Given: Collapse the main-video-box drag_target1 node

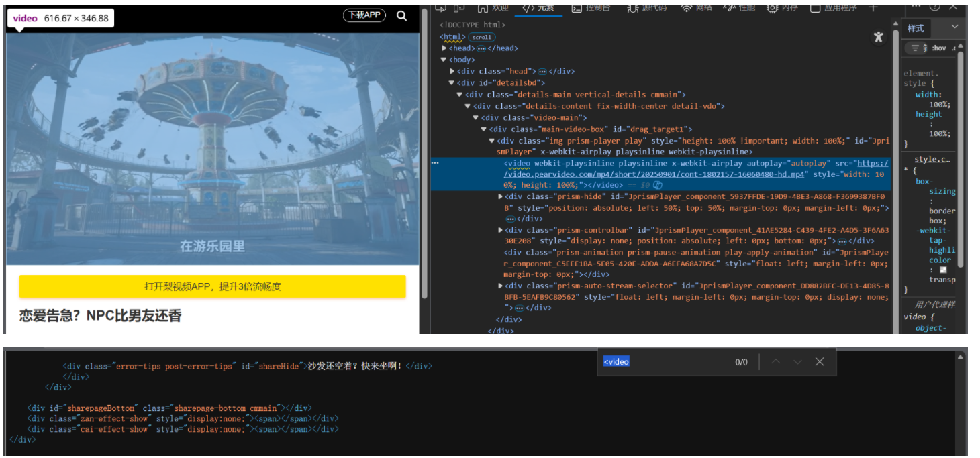Looking at the screenshot, I should click(483, 129).
